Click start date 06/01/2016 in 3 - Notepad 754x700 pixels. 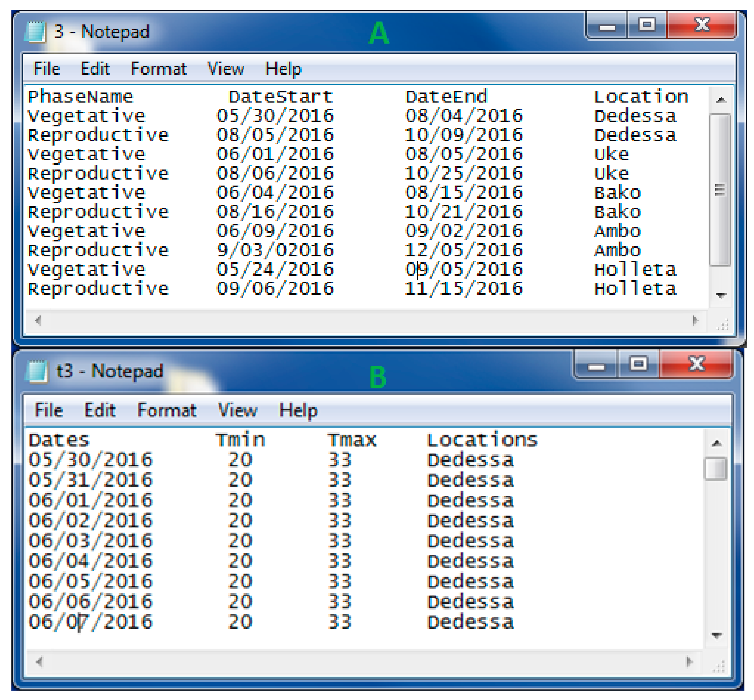(x=275, y=155)
